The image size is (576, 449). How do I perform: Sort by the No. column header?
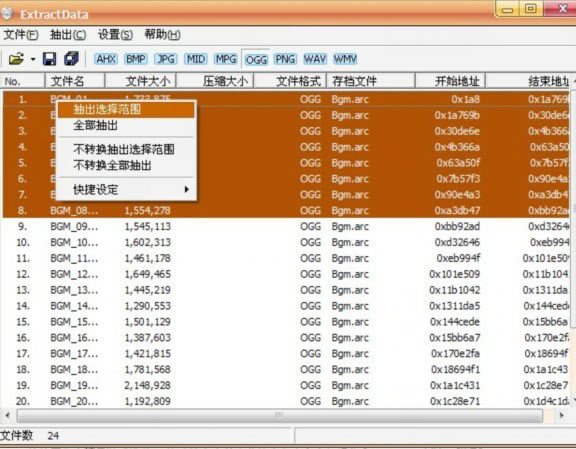pyautogui.click(x=22, y=81)
